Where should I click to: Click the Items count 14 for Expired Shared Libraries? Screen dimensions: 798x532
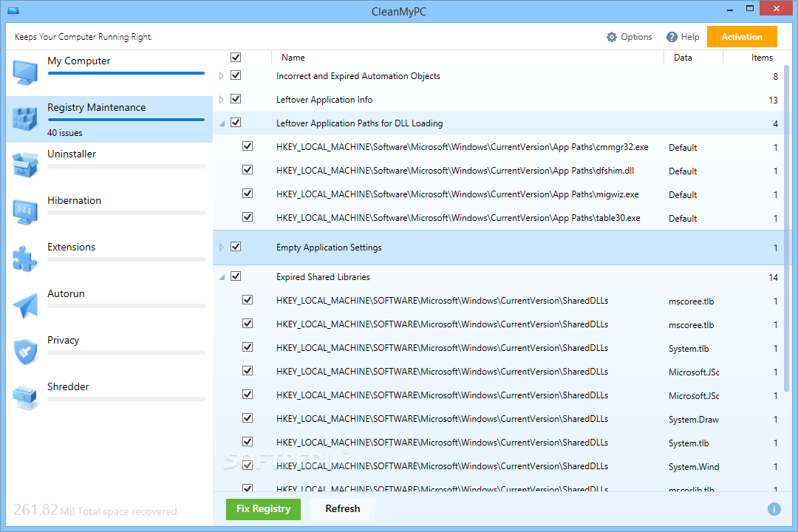(773, 278)
